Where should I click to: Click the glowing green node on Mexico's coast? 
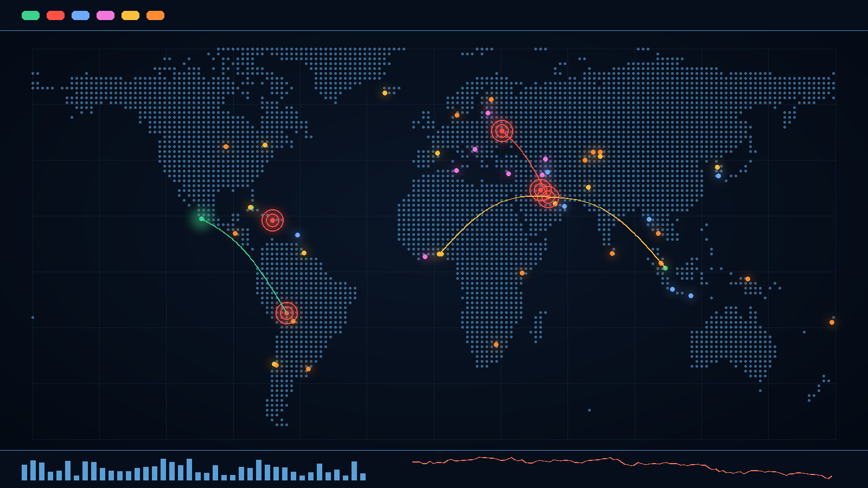(201, 219)
